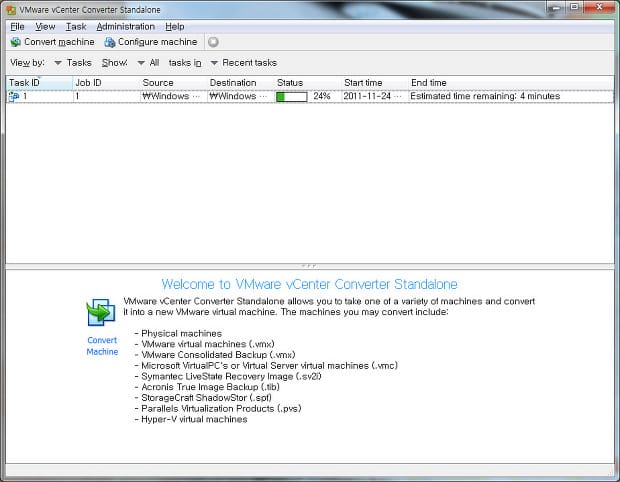This screenshot has width=620, height=482.
Task: Click the grey stop task toolbar button
Action: [213, 42]
